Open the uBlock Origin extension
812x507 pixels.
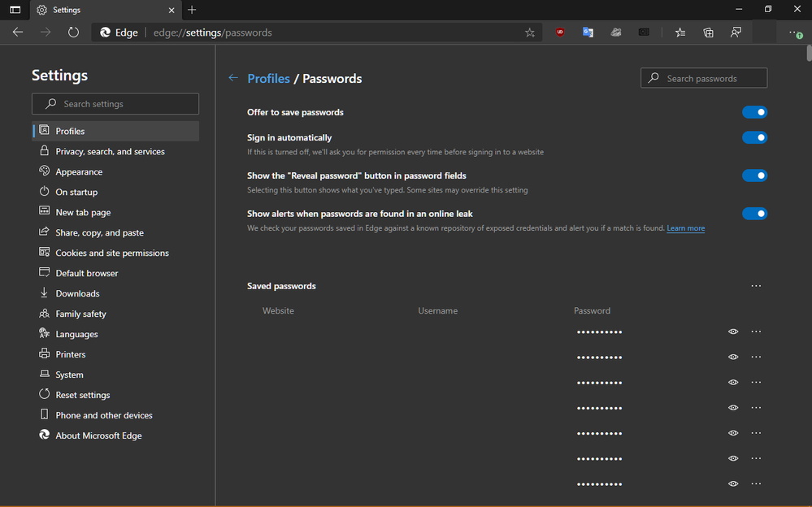pyautogui.click(x=560, y=32)
